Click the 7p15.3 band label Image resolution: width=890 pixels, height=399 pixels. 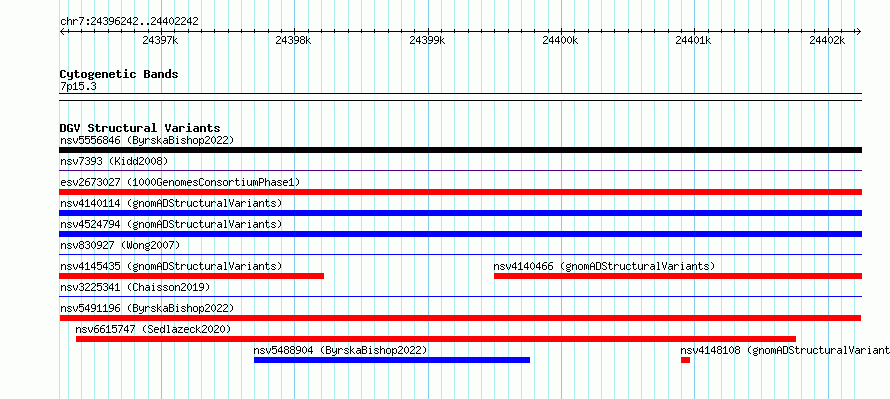tap(78, 86)
